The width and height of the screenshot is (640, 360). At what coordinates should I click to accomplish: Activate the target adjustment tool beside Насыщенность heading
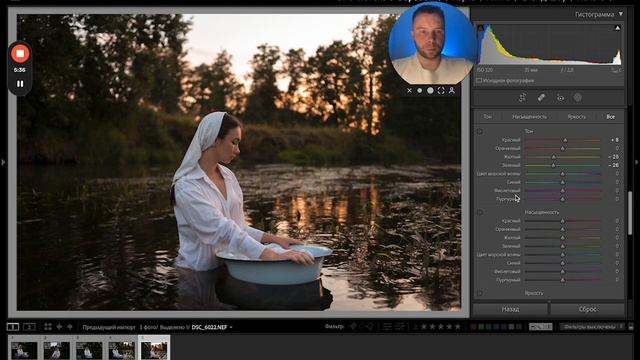(x=480, y=212)
